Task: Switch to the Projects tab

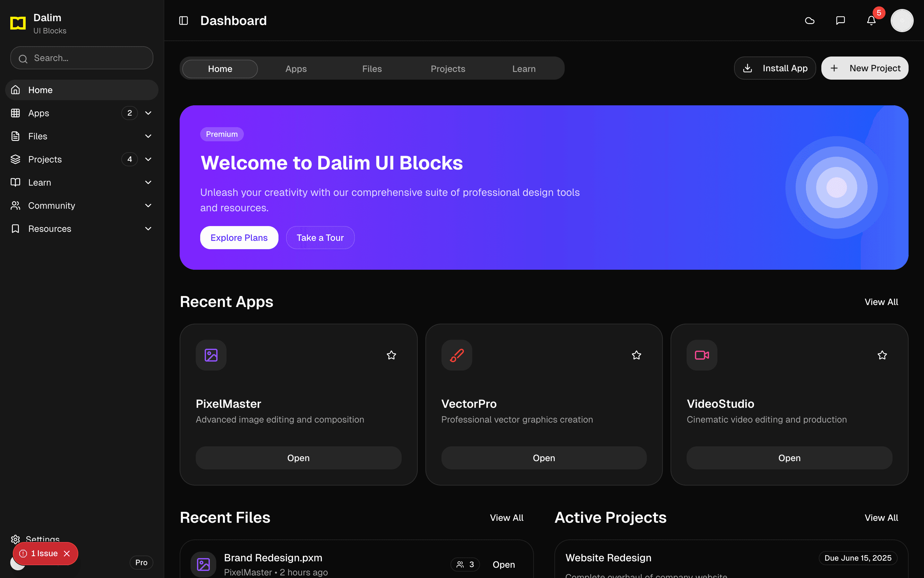Action: (448, 69)
